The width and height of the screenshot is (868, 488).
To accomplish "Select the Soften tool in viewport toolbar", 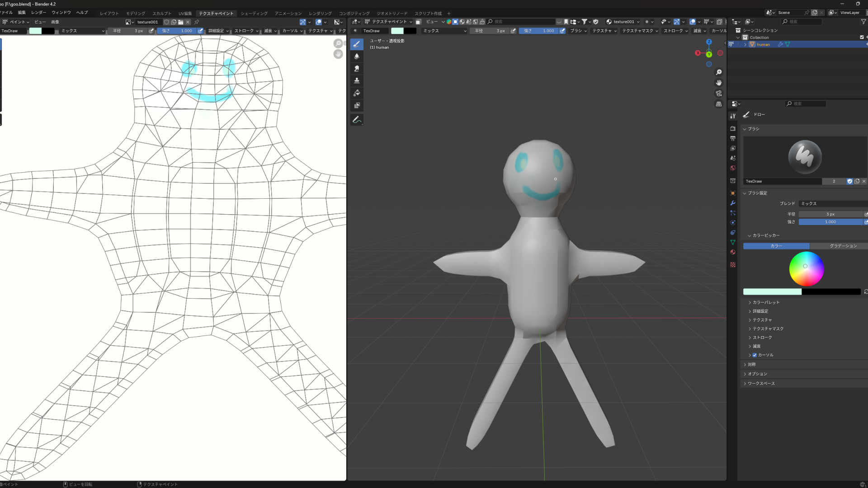I will click(357, 56).
